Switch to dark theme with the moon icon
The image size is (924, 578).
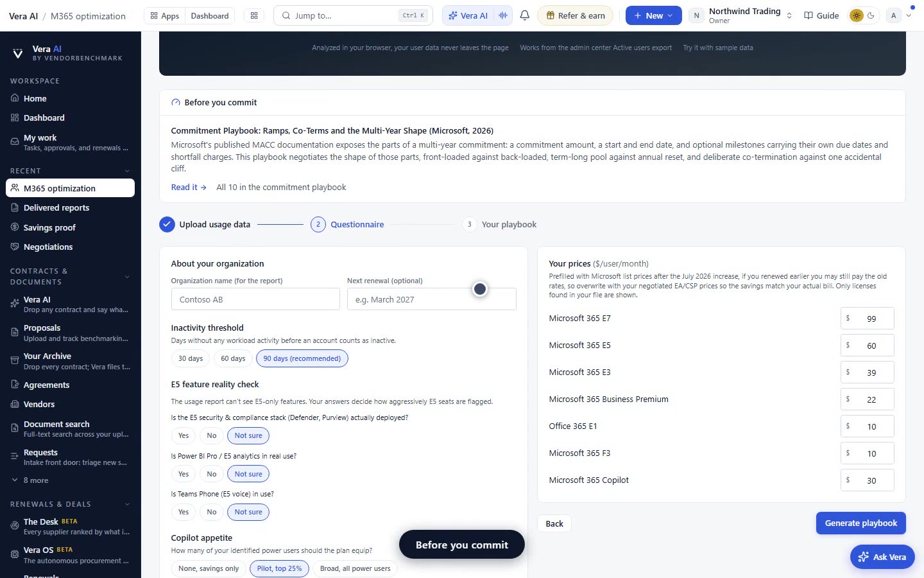[871, 15]
